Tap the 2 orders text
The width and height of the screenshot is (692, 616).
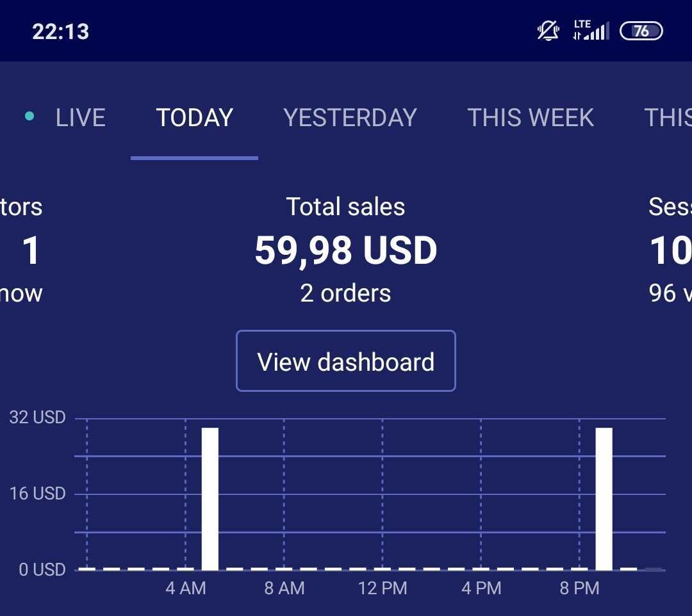[346, 293]
